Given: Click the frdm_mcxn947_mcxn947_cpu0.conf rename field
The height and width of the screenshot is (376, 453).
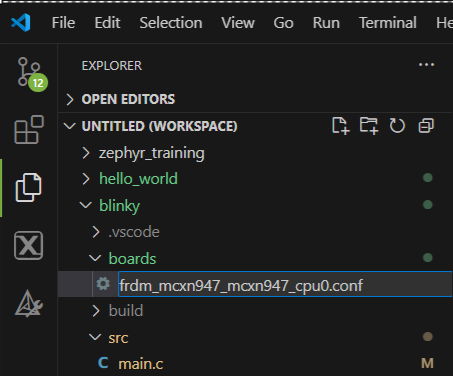Looking at the screenshot, I should (285, 284).
